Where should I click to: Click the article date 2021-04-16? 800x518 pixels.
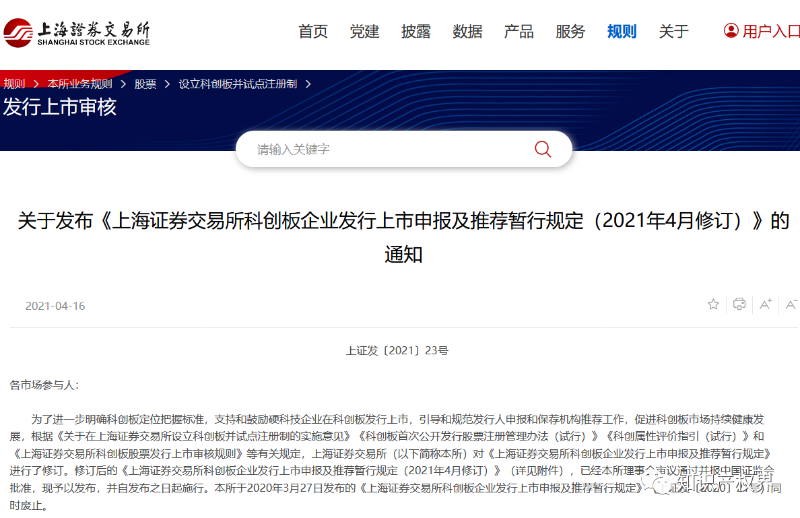(55, 306)
